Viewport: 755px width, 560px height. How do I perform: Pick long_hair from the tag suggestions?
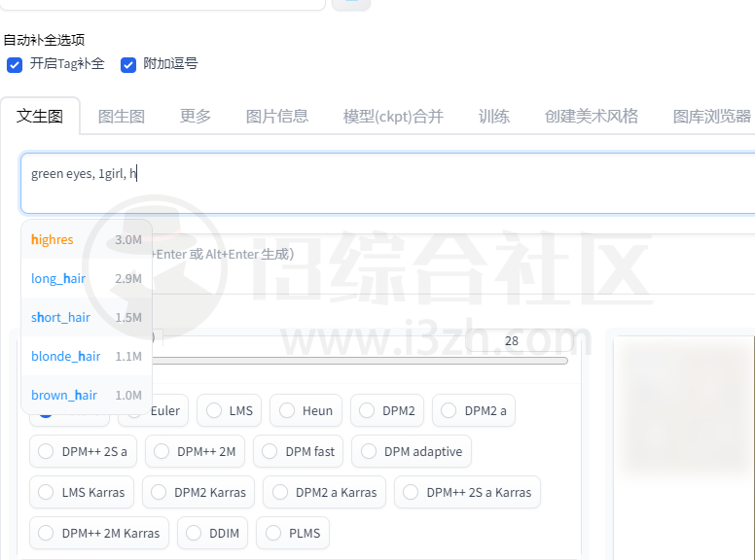pos(87,279)
